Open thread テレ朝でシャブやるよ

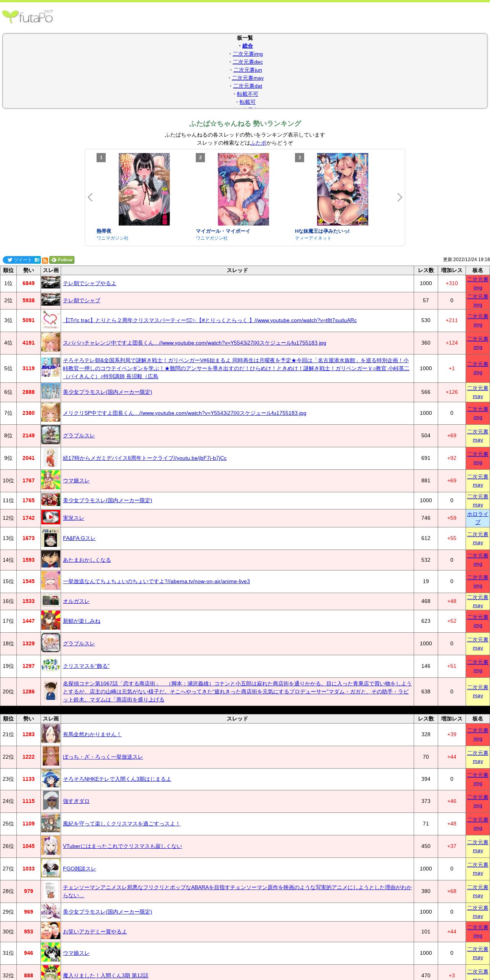click(x=89, y=283)
